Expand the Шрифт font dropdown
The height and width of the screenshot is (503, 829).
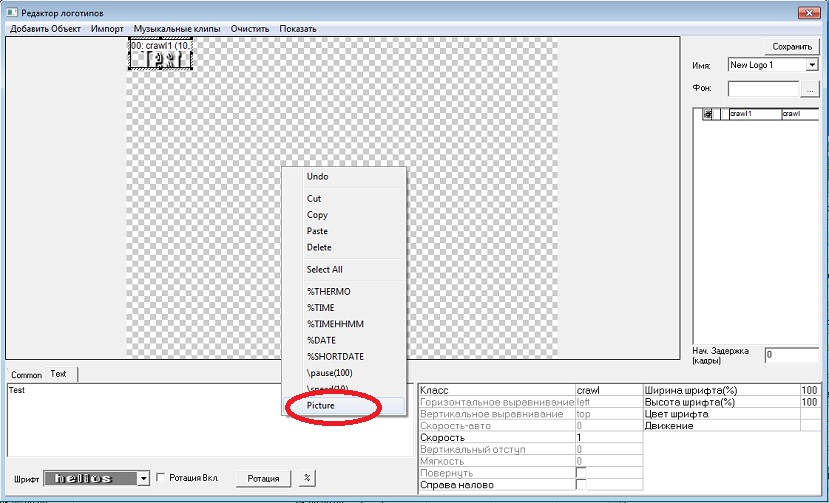(144, 478)
